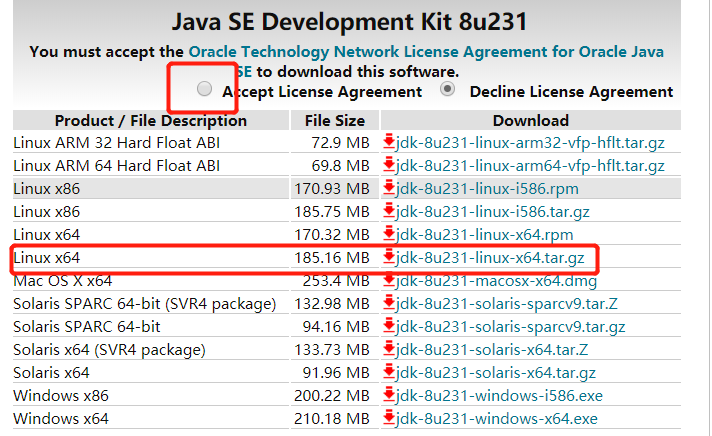Click download arrow icon for solaris-sparcv9.tar.Z
The width and height of the screenshot is (712, 436).
pos(389,304)
